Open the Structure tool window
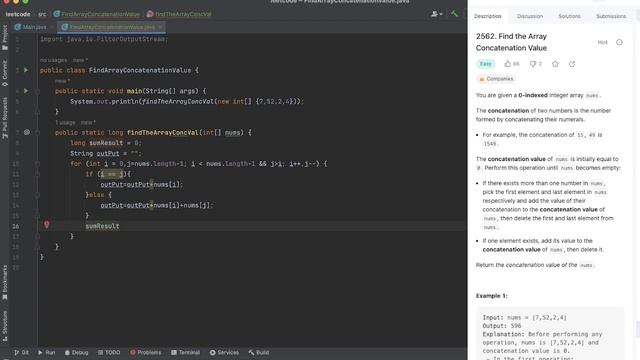The width and height of the screenshot is (640, 360). (5, 326)
